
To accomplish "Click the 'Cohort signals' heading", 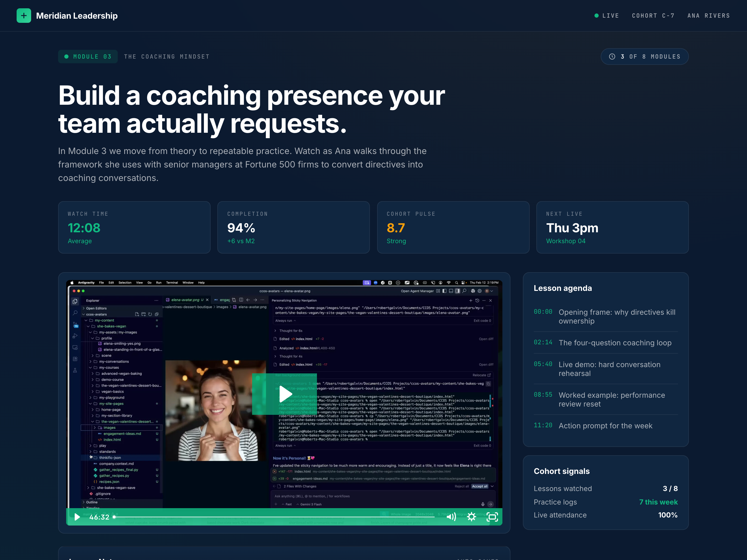I will click(562, 471).
